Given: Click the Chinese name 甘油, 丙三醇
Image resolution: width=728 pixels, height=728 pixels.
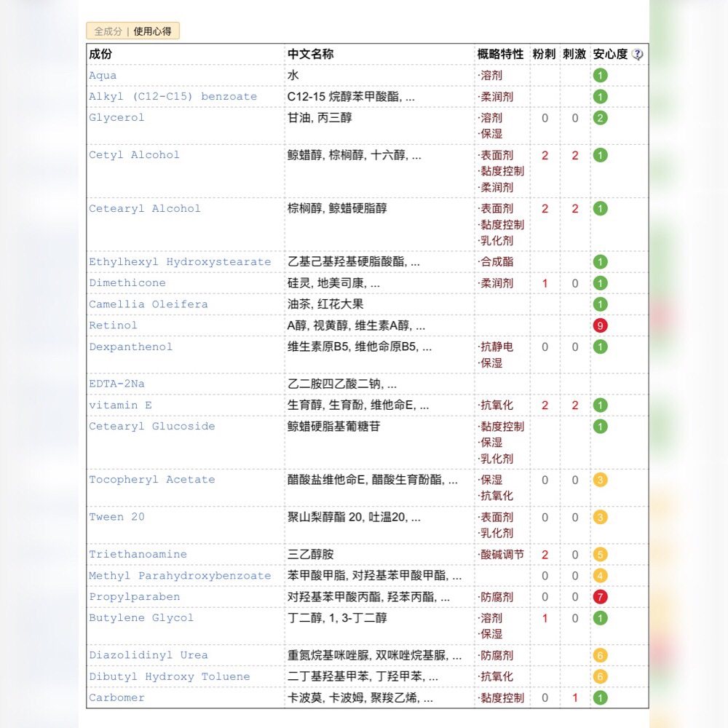Looking at the screenshot, I should click(320, 117).
